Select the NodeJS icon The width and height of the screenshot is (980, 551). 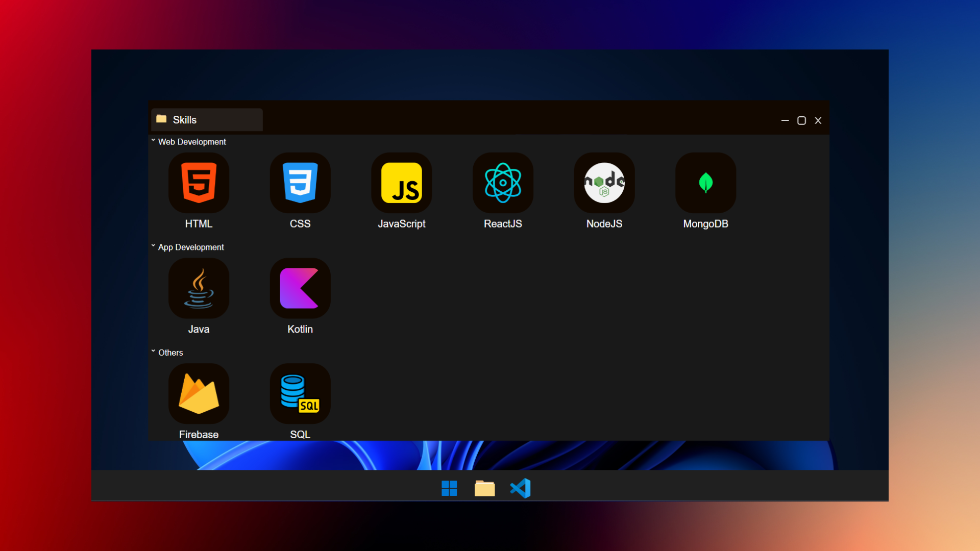click(604, 183)
